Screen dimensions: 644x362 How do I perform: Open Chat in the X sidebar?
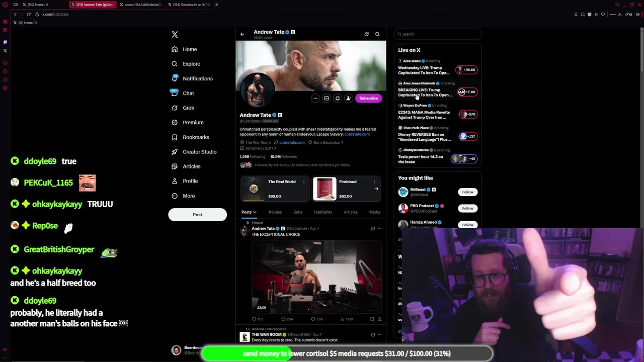click(183, 93)
